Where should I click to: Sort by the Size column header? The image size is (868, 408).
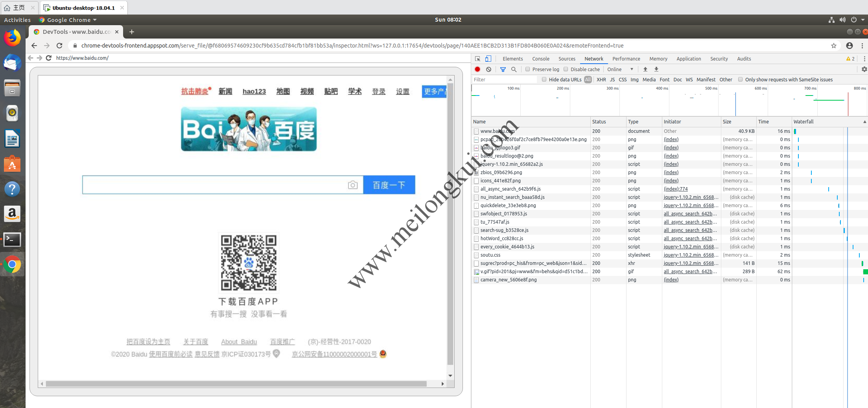(x=738, y=122)
